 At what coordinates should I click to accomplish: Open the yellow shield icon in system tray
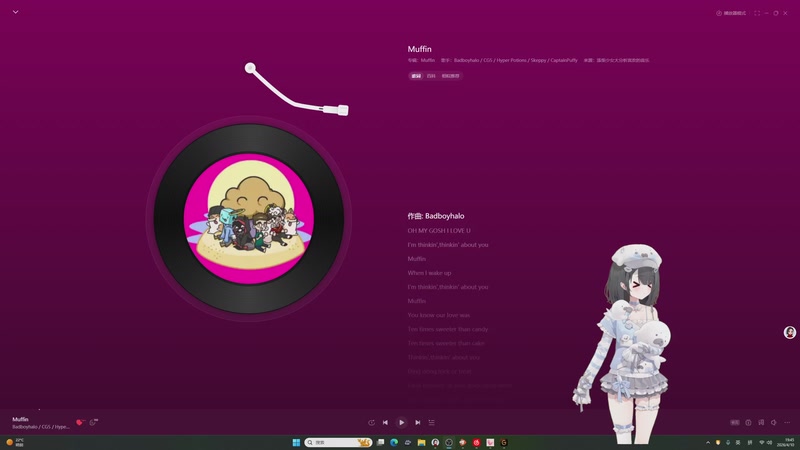[x=718, y=442]
